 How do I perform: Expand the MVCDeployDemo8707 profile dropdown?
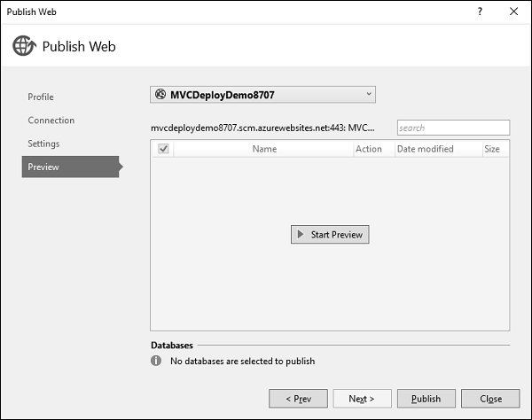pyautogui.click(x=369, y=94)
